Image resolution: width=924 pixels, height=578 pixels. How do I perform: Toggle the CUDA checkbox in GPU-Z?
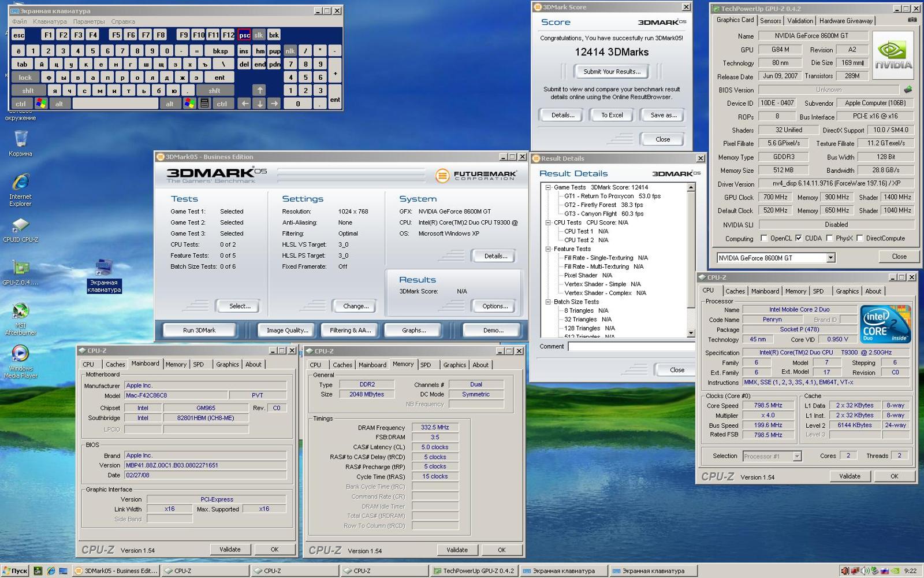799,238
